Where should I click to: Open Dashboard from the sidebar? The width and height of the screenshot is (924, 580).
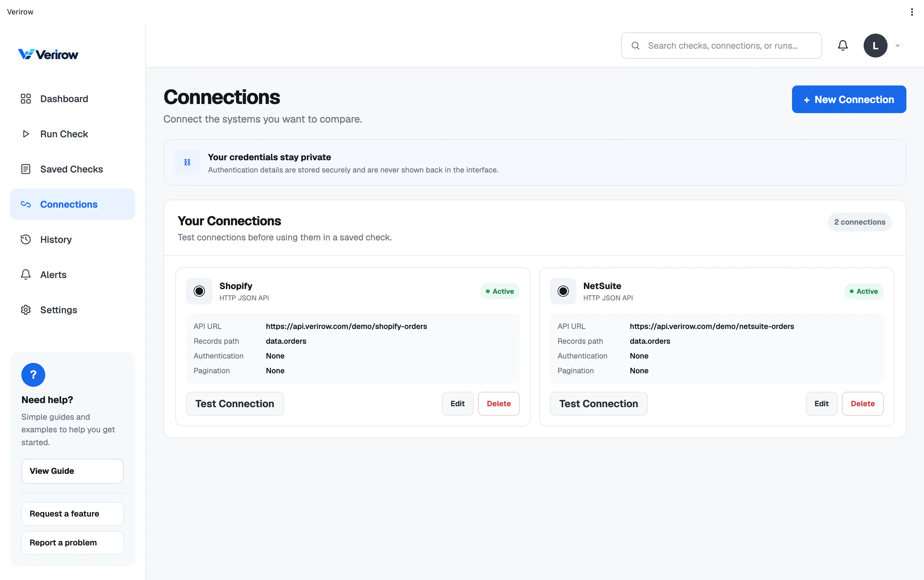pyautogui.click(x=73, y=99)
